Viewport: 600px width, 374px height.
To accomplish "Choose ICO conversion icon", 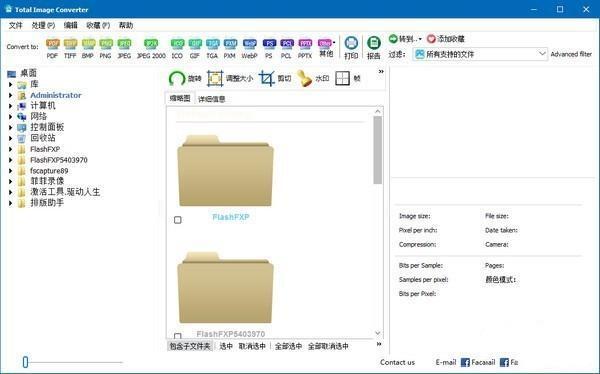I will 177,48.
